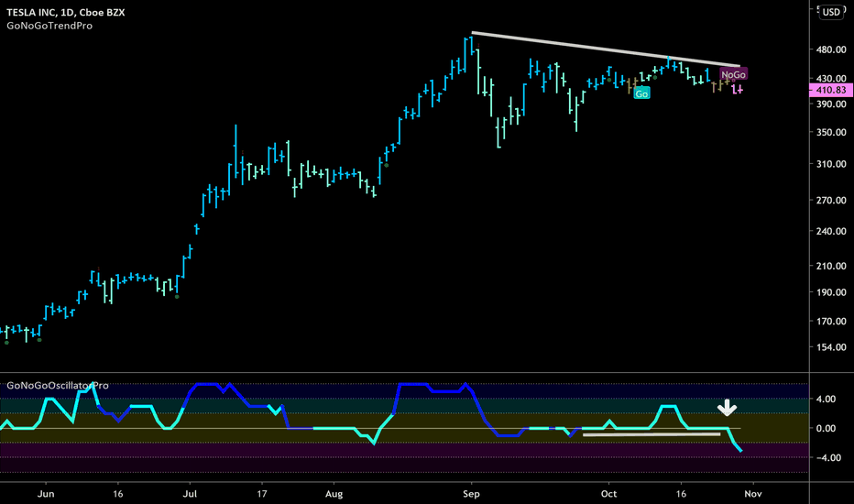Click the Jul date label

tap(190, 494)
